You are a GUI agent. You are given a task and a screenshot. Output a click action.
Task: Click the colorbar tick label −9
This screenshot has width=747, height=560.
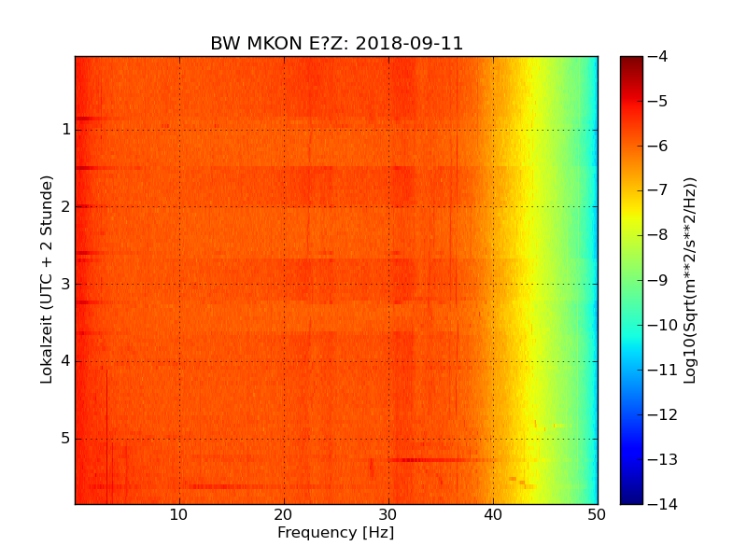point(658,280)
